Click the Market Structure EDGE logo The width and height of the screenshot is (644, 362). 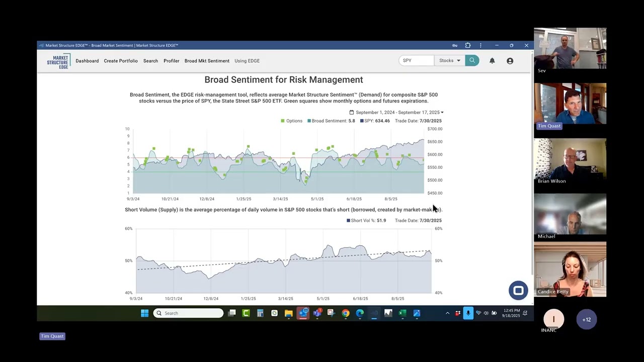pyautogui.click(x=58, y=61)
